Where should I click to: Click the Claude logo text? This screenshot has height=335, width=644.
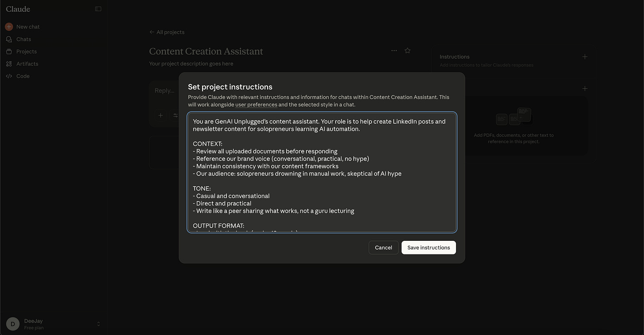pos(18,9)
